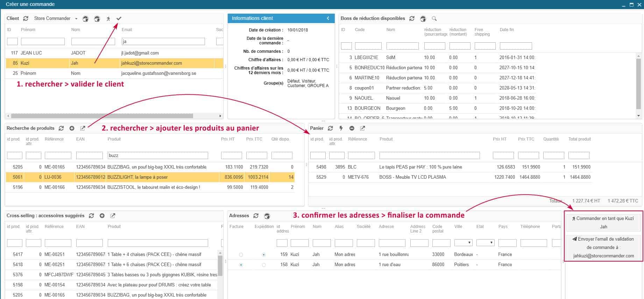The width and height of the screenshot is (644, 299).
Task: Select Facture radio for Bordeaux address
Action: tap(241, 255)
